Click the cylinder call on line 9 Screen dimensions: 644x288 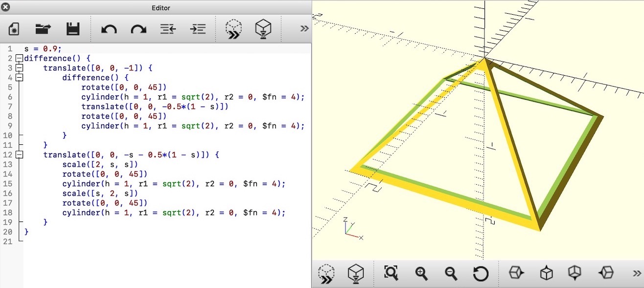[193, 126]
